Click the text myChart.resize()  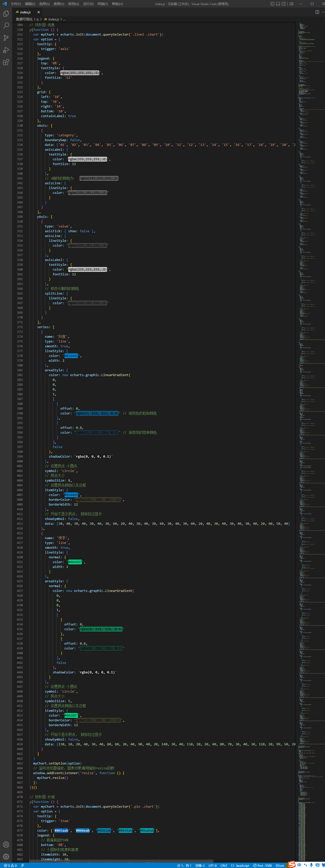(52, 778)
